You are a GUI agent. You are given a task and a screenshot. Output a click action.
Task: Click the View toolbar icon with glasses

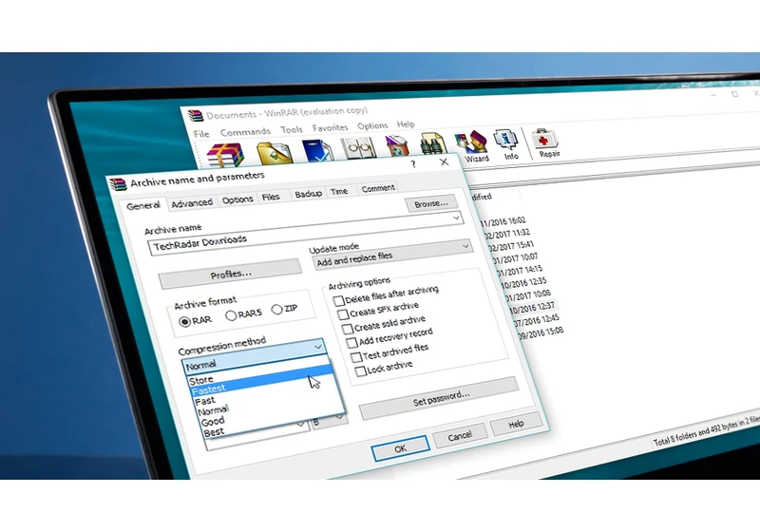coord(358,148)
